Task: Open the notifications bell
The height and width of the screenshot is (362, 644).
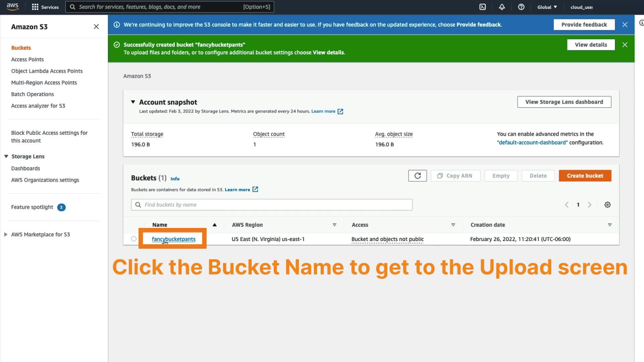Action: [502, 7]
